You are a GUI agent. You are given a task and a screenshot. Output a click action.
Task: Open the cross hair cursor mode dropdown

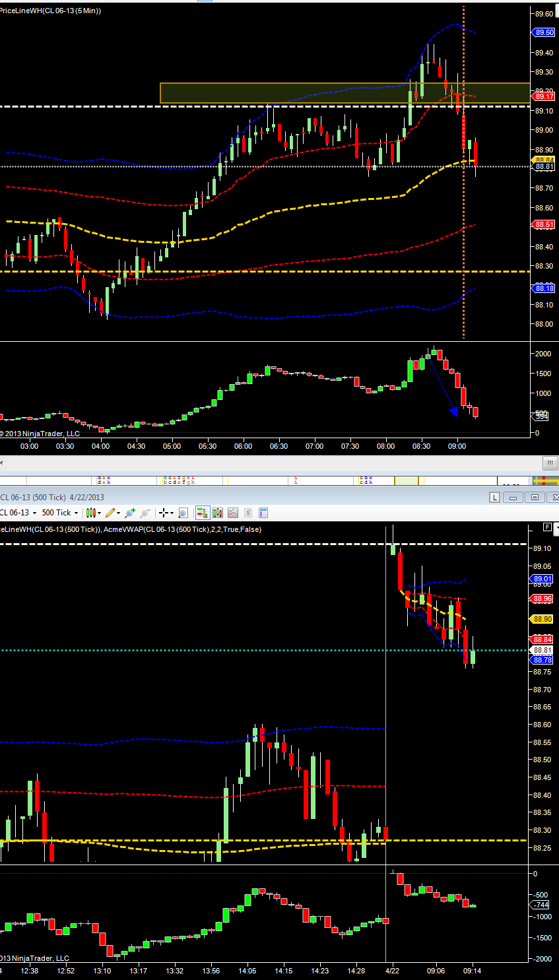(x=166, y=513)
